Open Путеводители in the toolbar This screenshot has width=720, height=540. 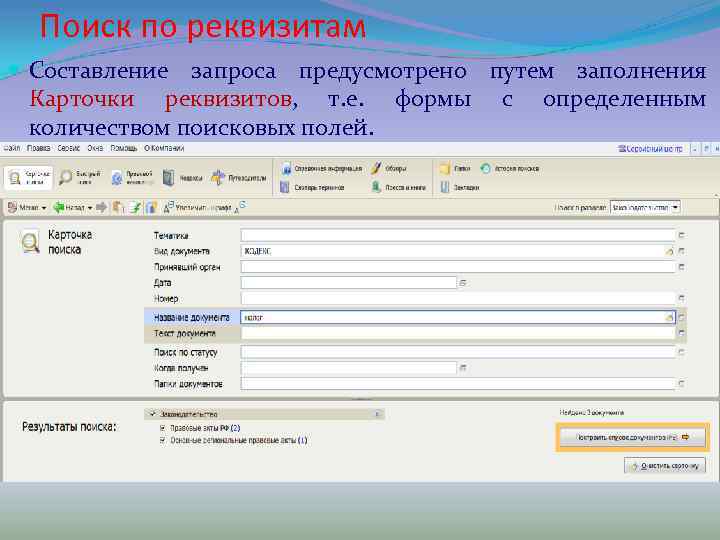pos(238,178)
